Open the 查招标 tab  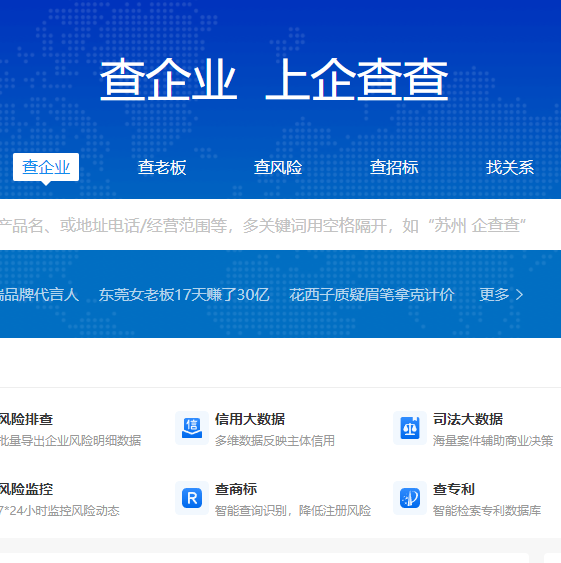point(394,168)
